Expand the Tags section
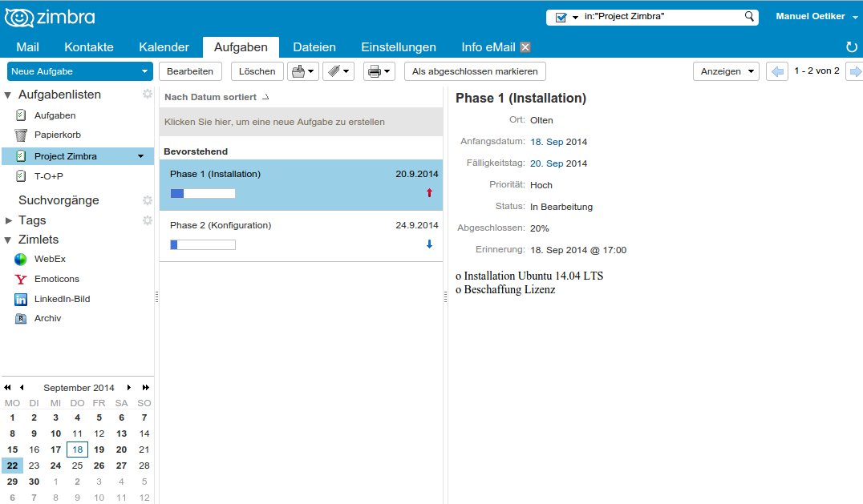863x504 pixels. click(8, 220)
